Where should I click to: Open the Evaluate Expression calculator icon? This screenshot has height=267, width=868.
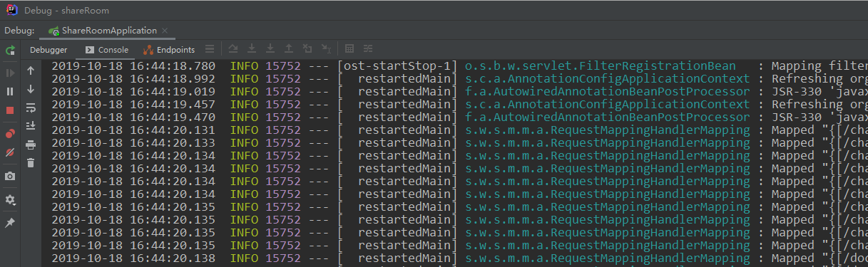pyautogui.click(x=349, y=49)
